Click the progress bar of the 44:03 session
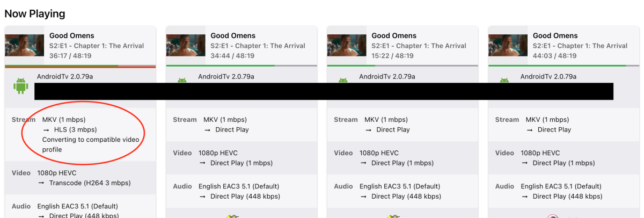Viewport: 644px width, 218px height. [563, 66]
